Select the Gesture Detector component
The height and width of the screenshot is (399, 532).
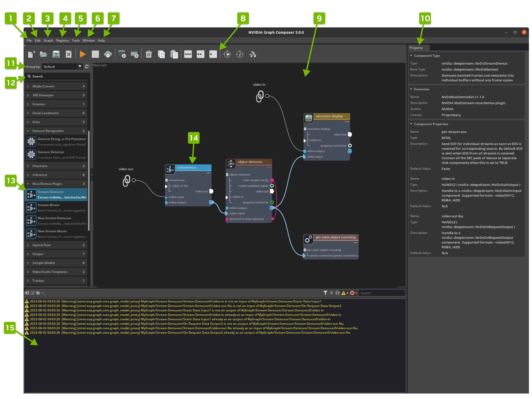(x=56, y=155)
